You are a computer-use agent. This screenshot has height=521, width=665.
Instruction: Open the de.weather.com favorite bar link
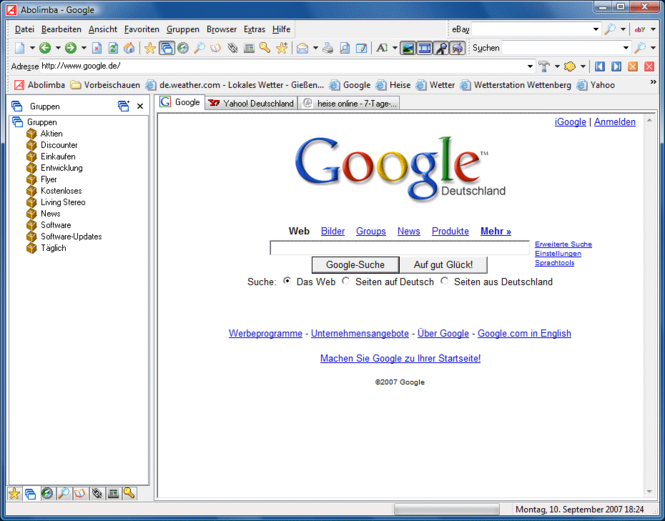(235, 85)
